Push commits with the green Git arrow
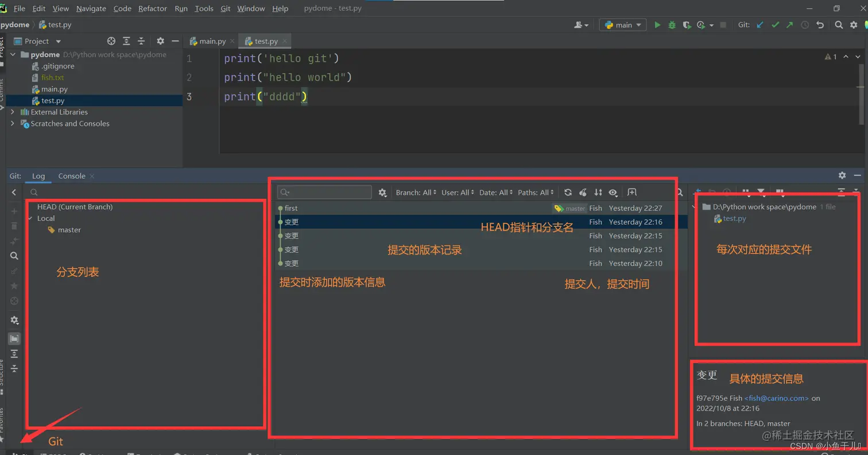Image resolution: width=868 pixels, height=455 pixels. (790, 25)
